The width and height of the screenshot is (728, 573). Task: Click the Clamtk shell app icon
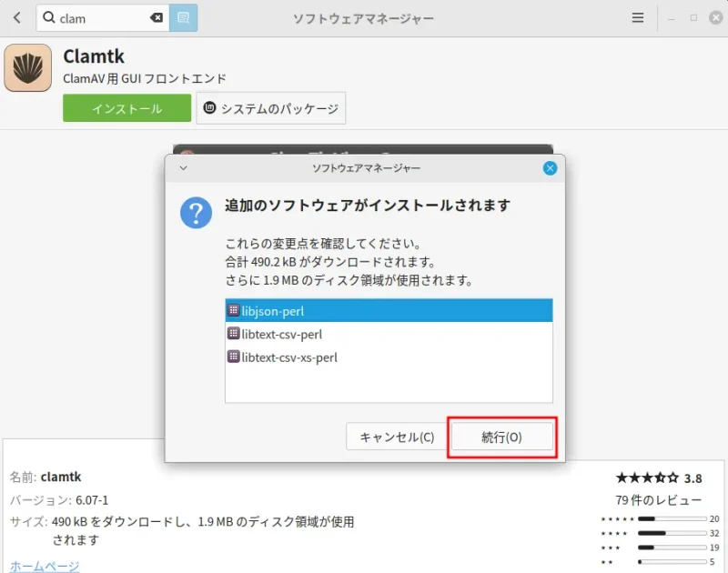[x=28, y=67]
